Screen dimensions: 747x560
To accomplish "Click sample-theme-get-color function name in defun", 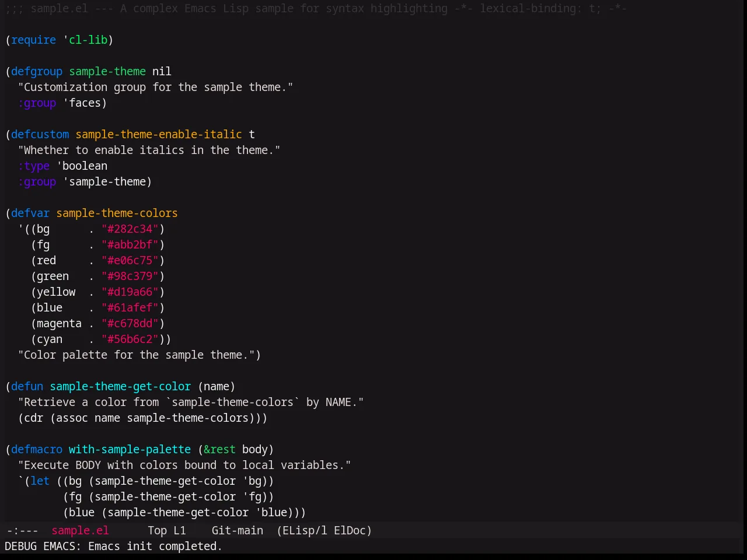I will pos(120,386).
